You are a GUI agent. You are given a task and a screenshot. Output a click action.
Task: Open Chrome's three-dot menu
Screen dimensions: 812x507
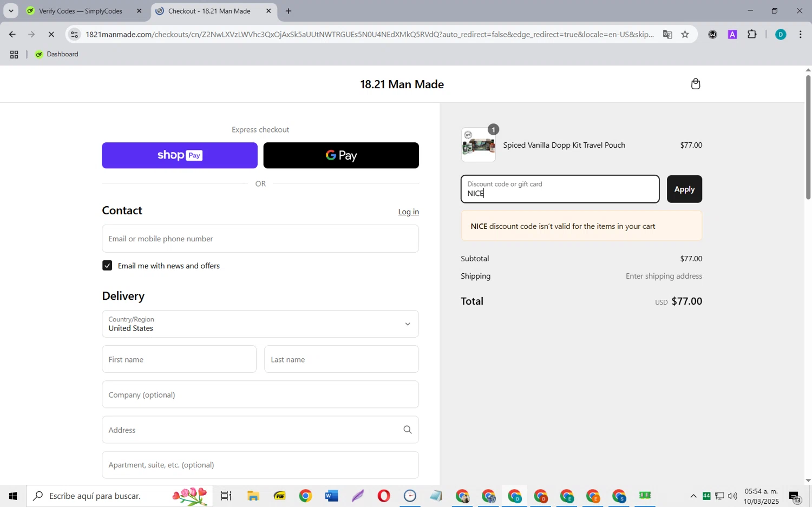[801, 35]
